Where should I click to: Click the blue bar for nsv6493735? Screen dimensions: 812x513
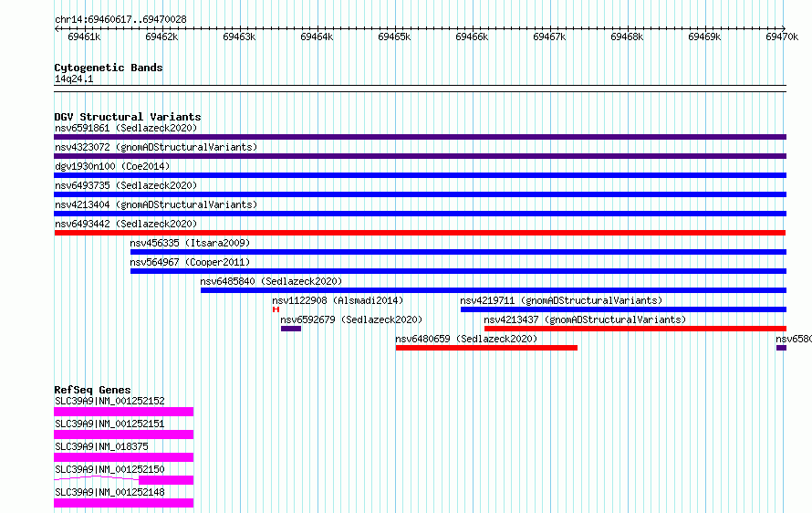click(420, 194)
